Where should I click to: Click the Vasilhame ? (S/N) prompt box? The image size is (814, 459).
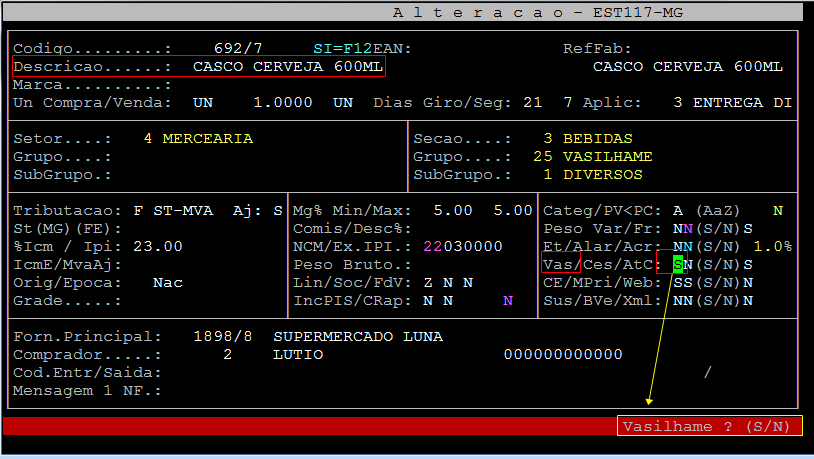click(709, 426)
